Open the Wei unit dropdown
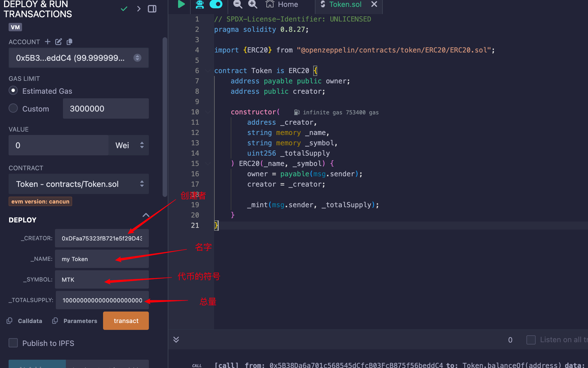Viewport: 588px width, 368px height. coord(129,145)
